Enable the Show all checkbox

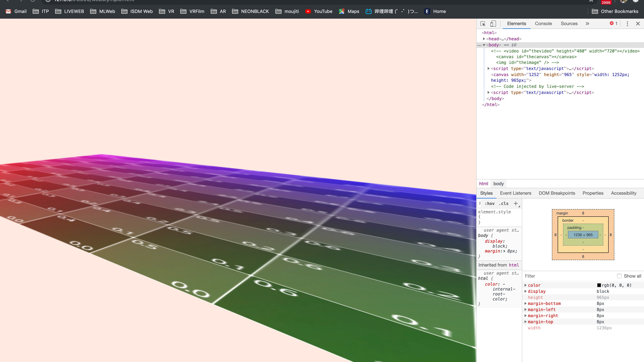(x=619, y=276)
